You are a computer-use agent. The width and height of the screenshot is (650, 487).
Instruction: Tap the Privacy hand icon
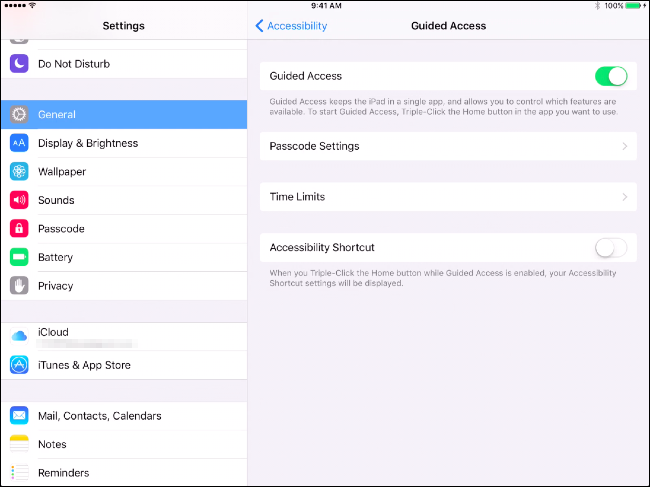pyautogui.click(x=19, y=286)
